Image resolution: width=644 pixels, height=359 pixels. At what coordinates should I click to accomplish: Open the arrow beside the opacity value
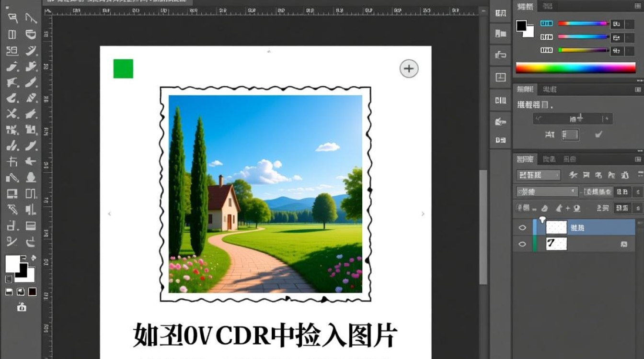pyautogui.click(x=637, y=192)
